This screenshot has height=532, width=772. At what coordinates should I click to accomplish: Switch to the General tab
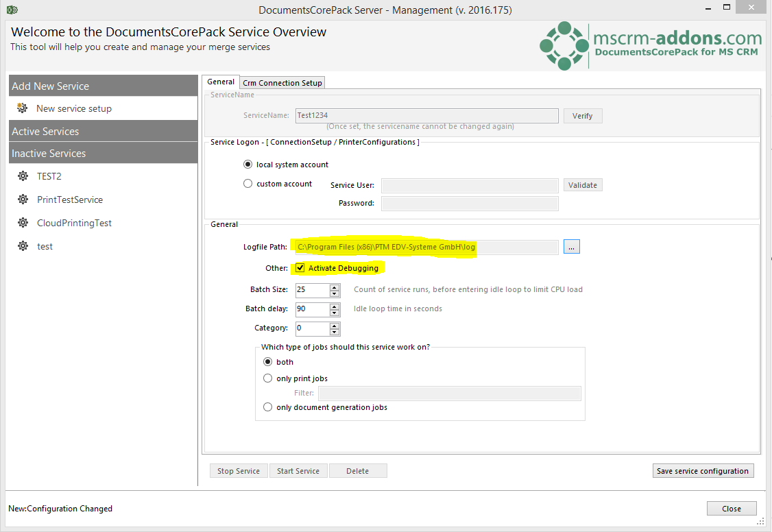(221, 82)
